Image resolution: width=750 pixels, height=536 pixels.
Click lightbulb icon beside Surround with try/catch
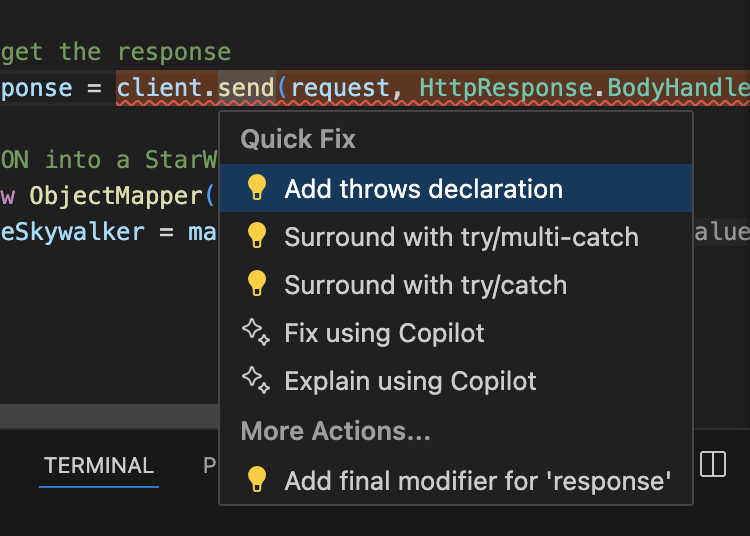coord(256,283)
